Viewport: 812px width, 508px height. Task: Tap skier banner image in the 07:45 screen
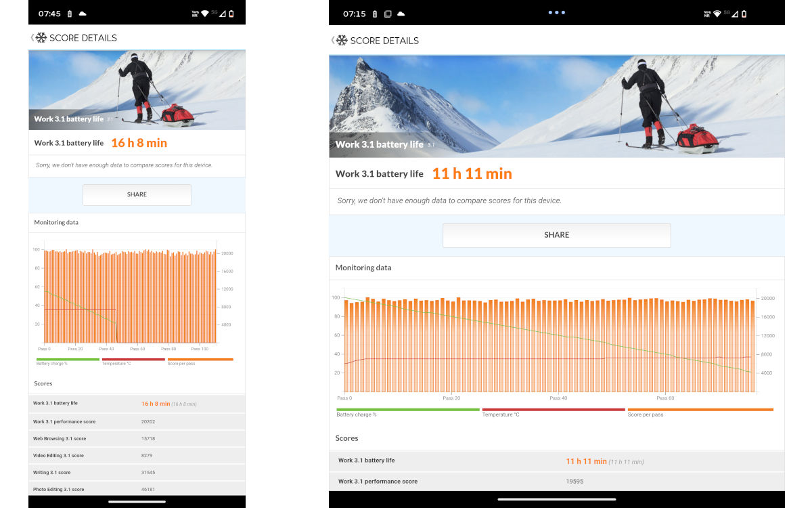137,89
